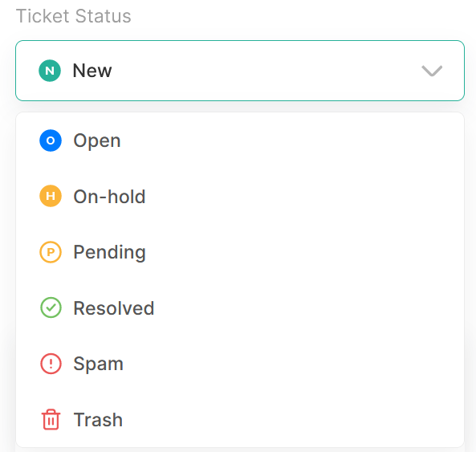Click the selected value text New
476x452 pixels.
point(92,71)
